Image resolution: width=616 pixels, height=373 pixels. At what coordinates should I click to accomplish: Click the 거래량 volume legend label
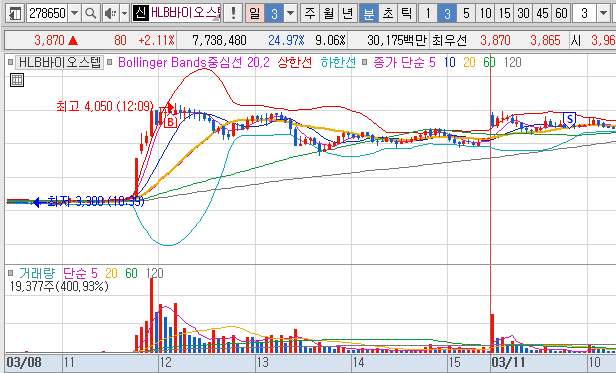pos(37,273)
